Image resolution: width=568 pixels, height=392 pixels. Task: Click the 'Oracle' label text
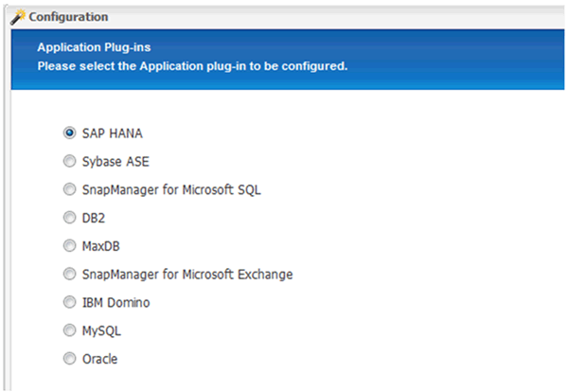tap(101, 360)
